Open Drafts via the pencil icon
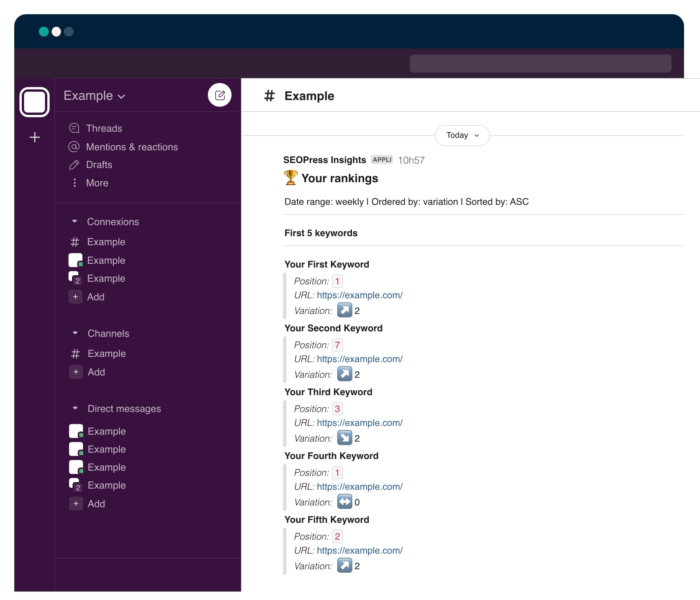700x600 pixels. pyautogui.click(x=74, y=165)
